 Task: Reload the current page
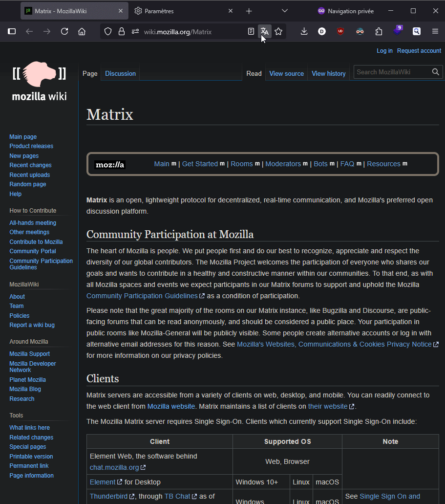click(64, 32)
